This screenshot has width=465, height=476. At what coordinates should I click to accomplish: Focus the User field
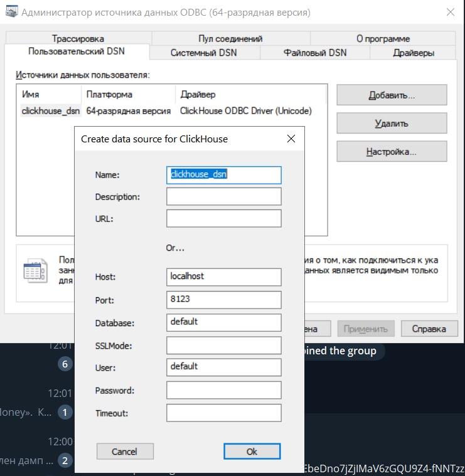[224, 368]
